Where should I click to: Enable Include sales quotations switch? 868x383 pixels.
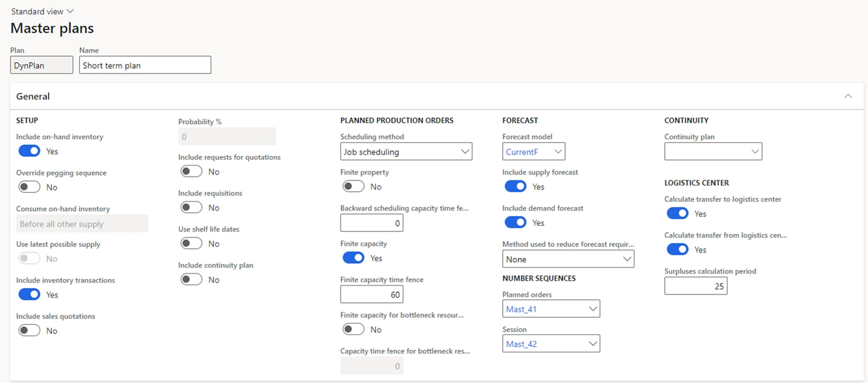tap(29, 330)
